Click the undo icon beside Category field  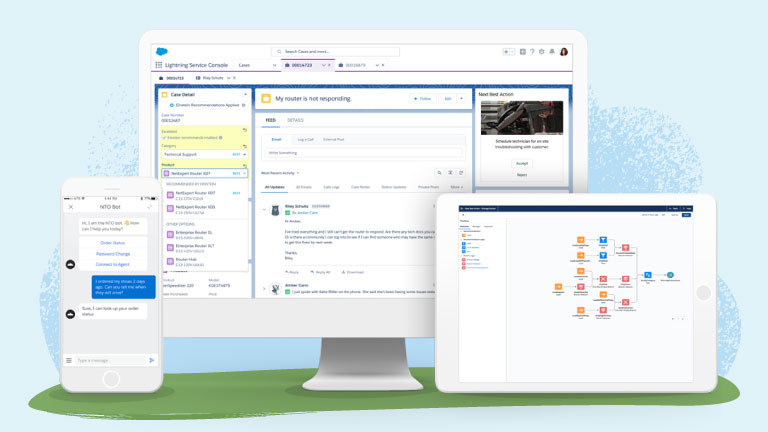coord(245,146)
